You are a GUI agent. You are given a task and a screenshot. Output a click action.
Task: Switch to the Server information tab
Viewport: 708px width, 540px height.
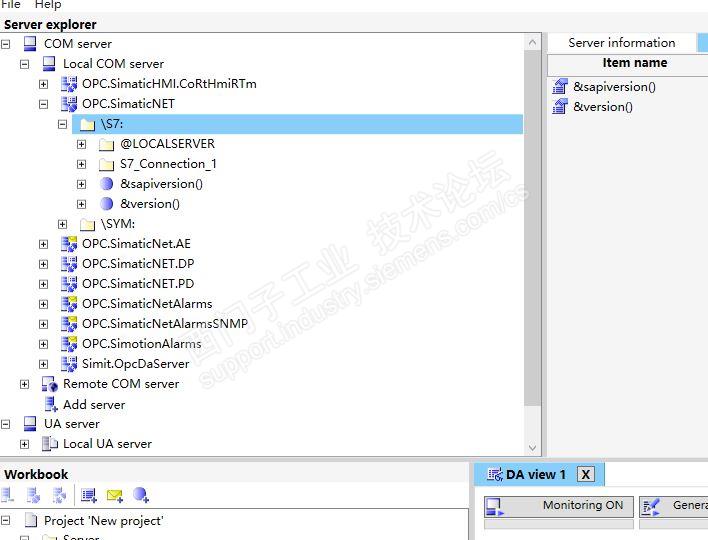tap(622, 43)
